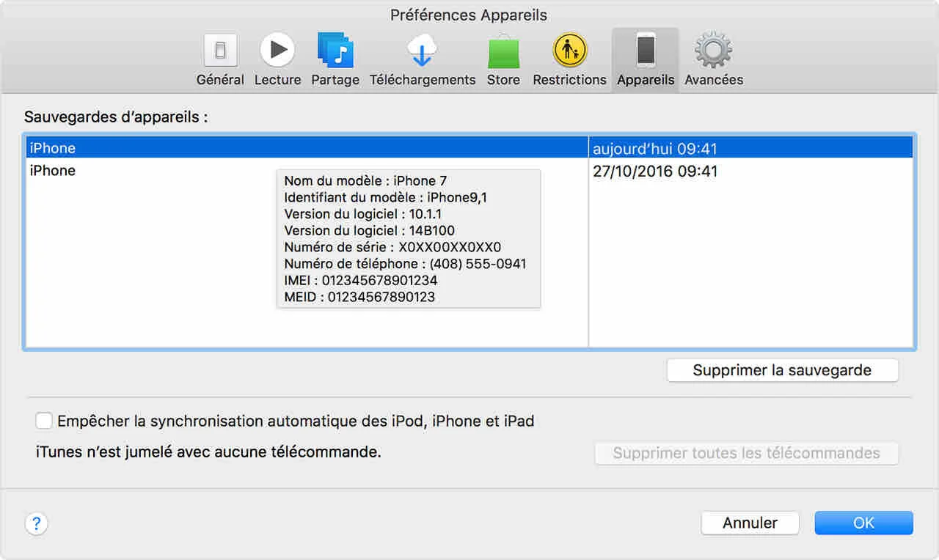Switch to the Partage sharing pane

pyautogui.click(x=335, y=60)
